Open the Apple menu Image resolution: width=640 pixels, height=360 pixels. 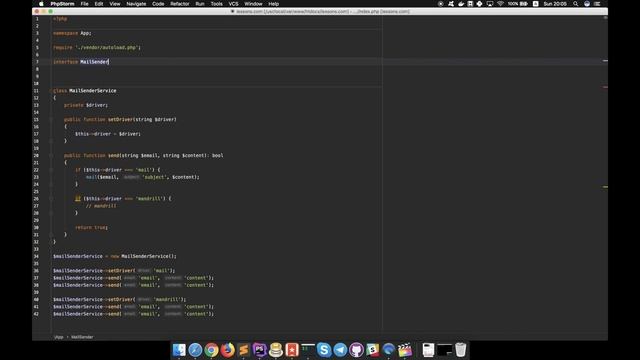(x=41, y=4)
